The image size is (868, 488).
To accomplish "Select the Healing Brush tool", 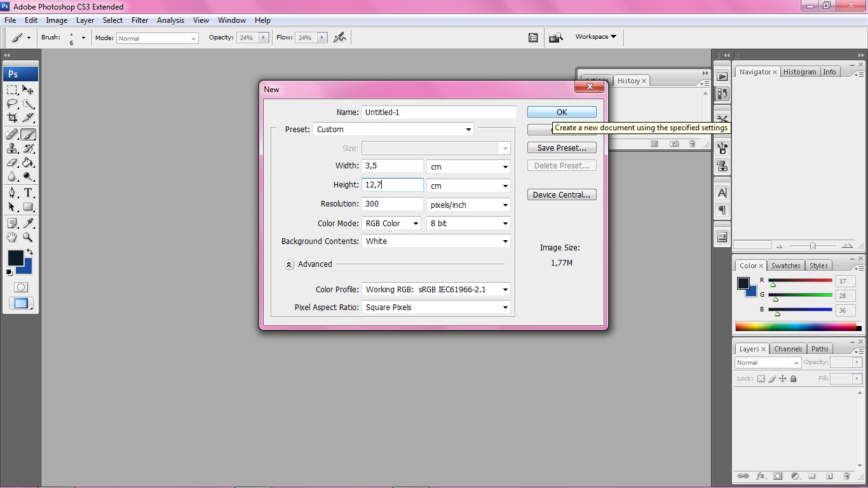I will [x=12, y=135].
